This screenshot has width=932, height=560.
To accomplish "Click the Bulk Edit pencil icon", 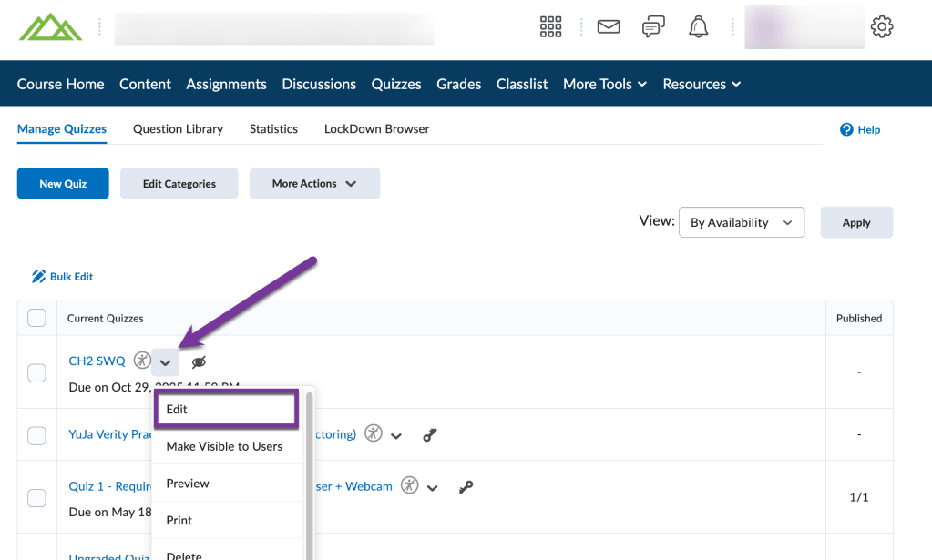I will click(x=39, y=277).
